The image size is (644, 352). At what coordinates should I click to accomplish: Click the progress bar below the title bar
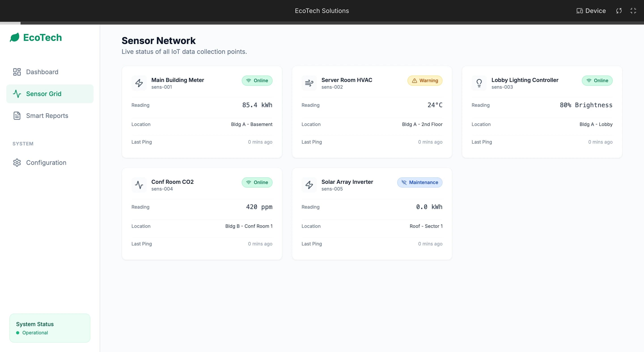[x=322, y=23]
